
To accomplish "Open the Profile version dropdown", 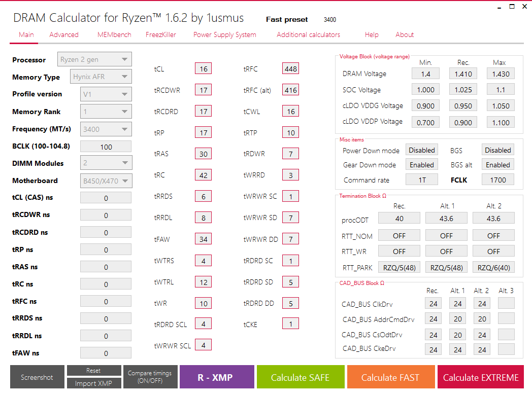I will [x=106, y=94].
